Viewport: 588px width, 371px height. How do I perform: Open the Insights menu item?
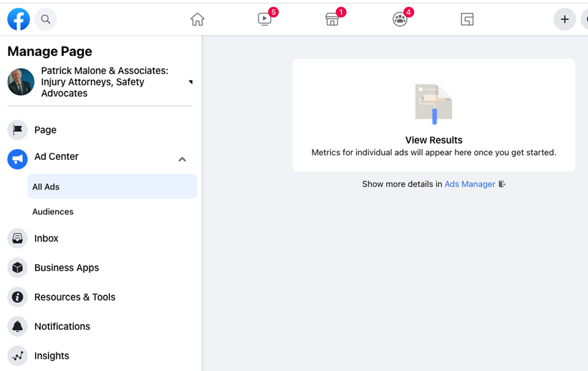pyautogui.click(x=51, y=356)
